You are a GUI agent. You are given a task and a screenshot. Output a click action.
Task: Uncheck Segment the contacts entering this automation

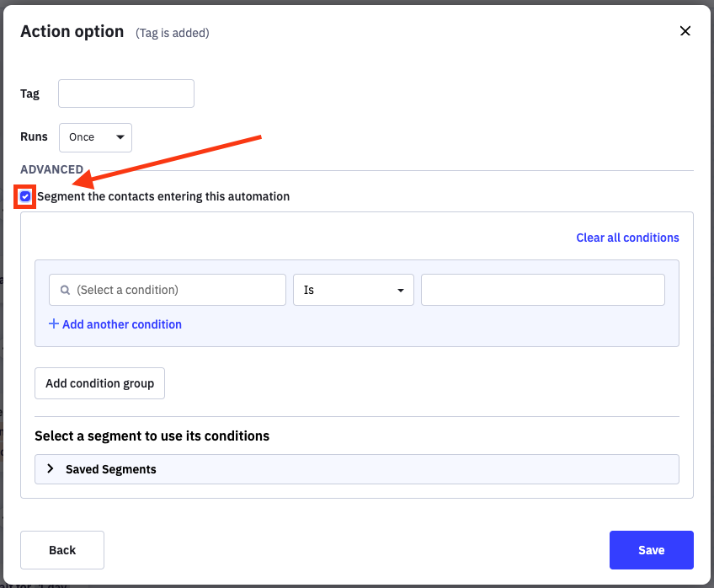25,196
